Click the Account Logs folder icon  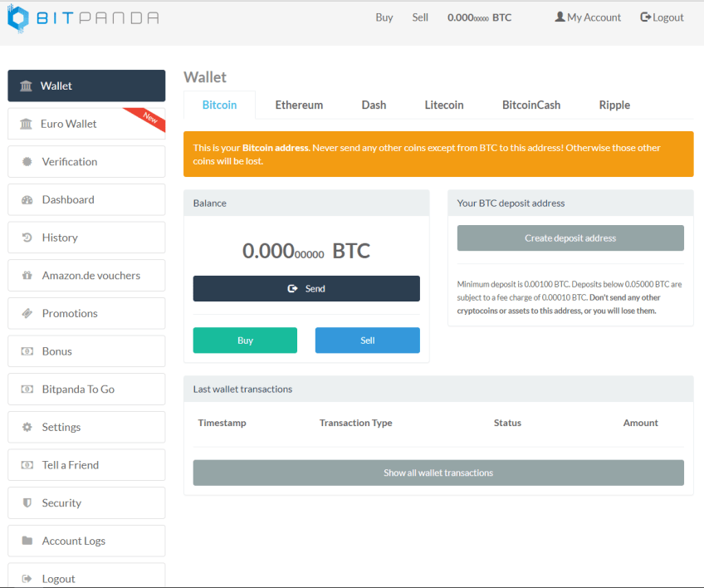coord(27,541)
